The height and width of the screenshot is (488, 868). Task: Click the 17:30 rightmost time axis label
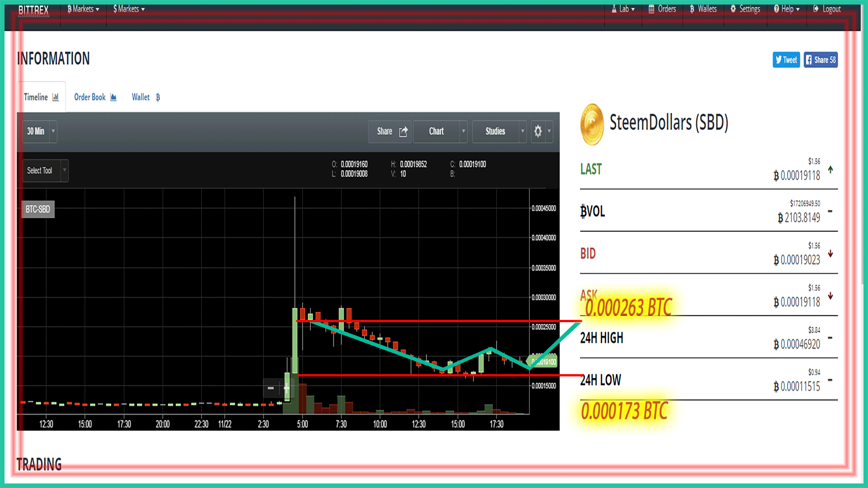pyautogui.click(x=496, y=424)
